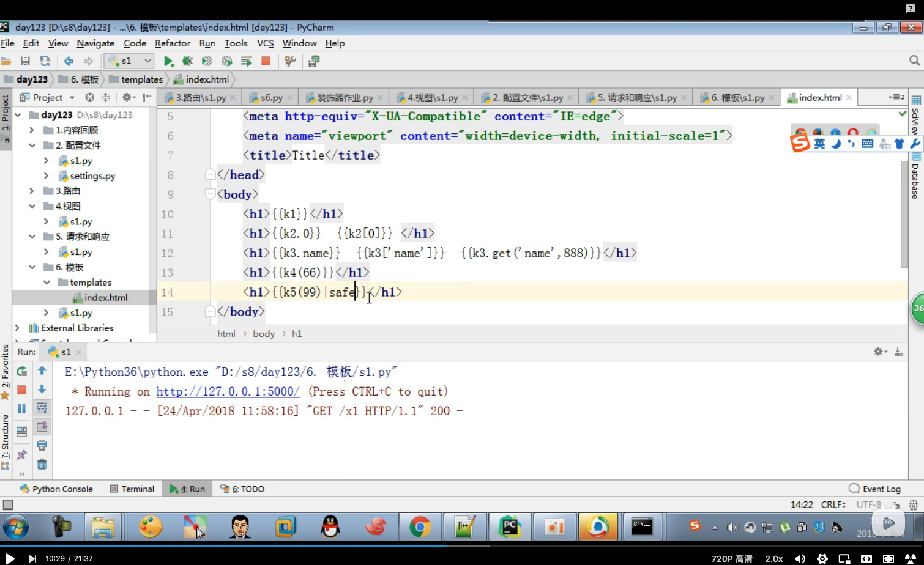Screen dimensions: 924x565
Task: Stop the running process in toolbar
Action: tap(266, 61)
